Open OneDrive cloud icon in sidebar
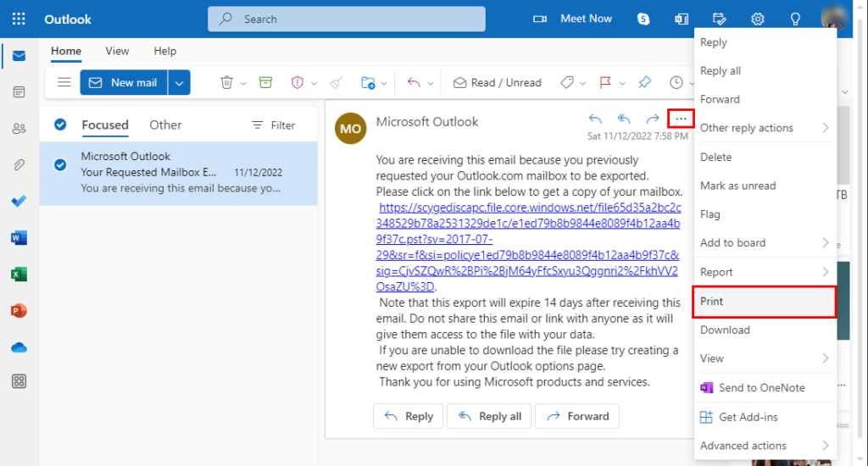Screen dimensions: 868x466 point(19,347)
